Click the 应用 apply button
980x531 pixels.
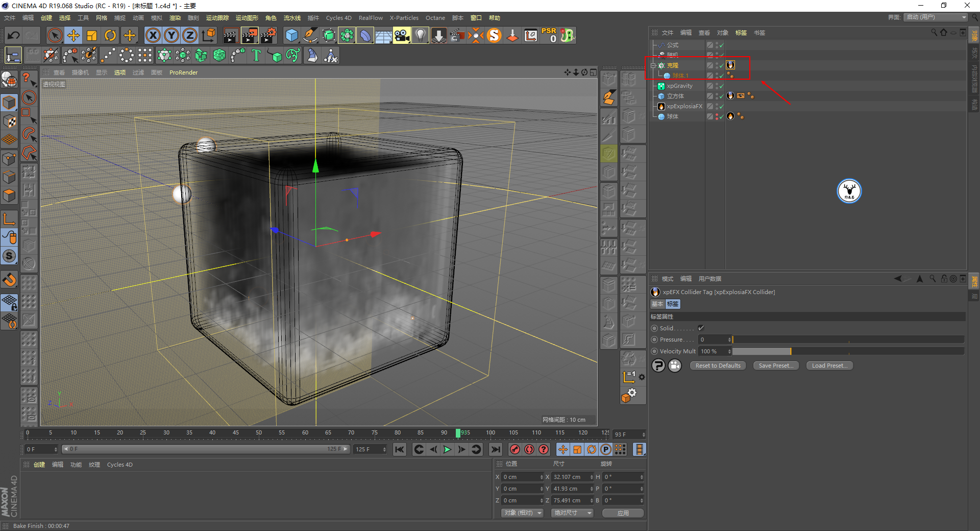[623, 513]
